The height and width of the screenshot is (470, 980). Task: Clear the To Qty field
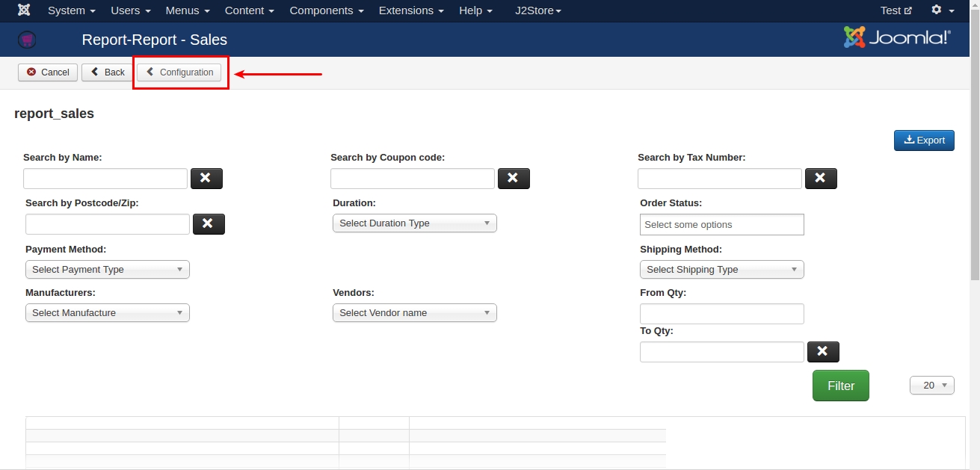tap(823, 352)
